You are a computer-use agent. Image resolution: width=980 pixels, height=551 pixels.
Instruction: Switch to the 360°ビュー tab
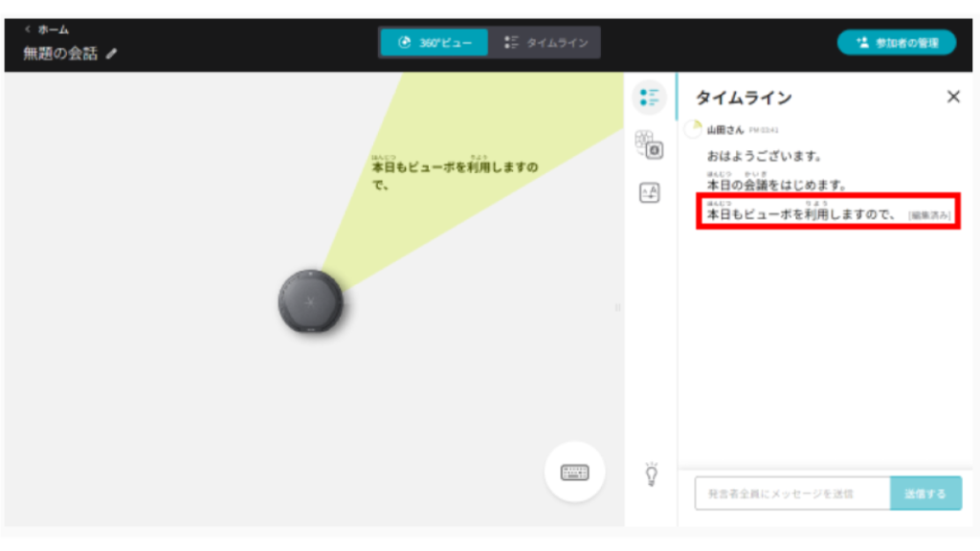434,43
